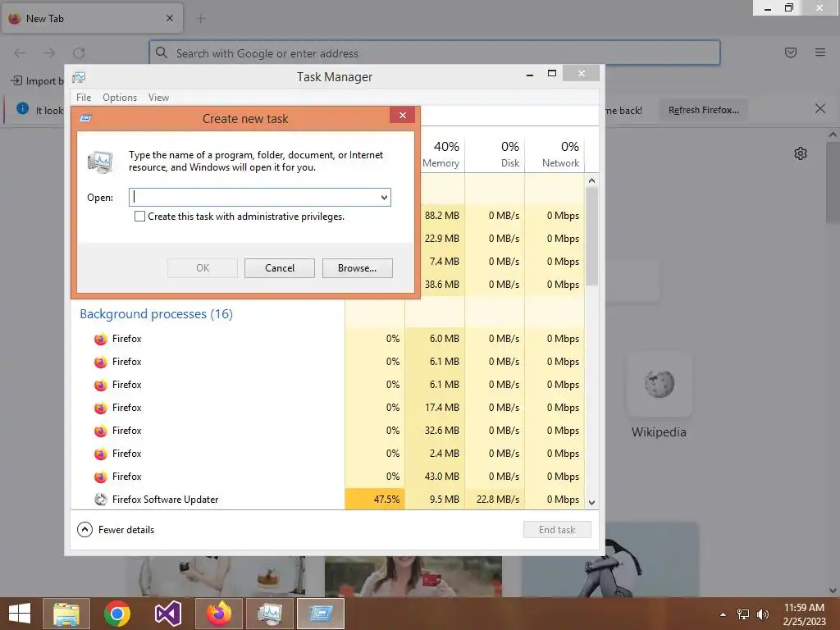Collapse Task Manager with Fewer details
The width and height of the screenshot is (840, 630).
[116, 530]
